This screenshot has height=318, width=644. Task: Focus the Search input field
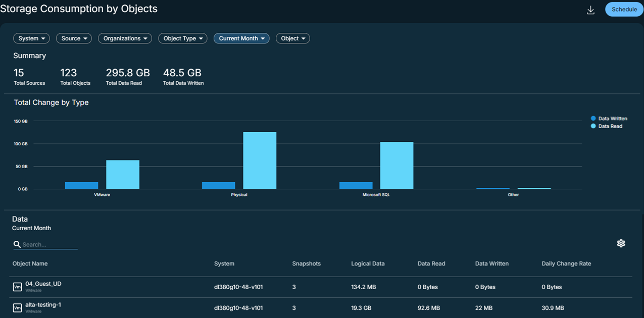click(x=49, y=244)
